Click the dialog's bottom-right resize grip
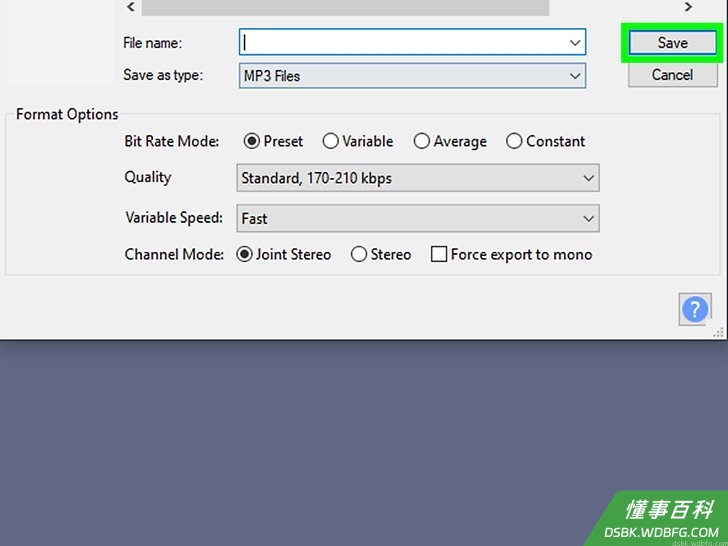The image size is (728, 546). 718,332
